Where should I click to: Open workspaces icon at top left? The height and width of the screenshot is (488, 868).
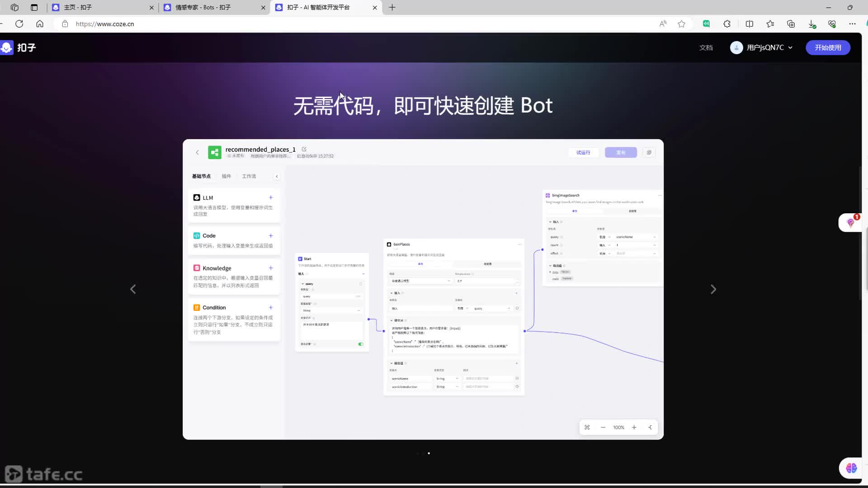(14, 7)
